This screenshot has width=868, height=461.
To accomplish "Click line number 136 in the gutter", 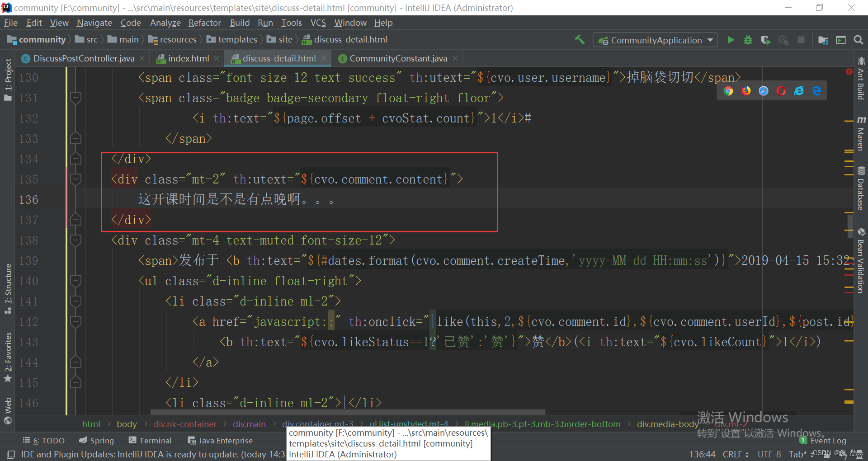I will pos(29,199).
